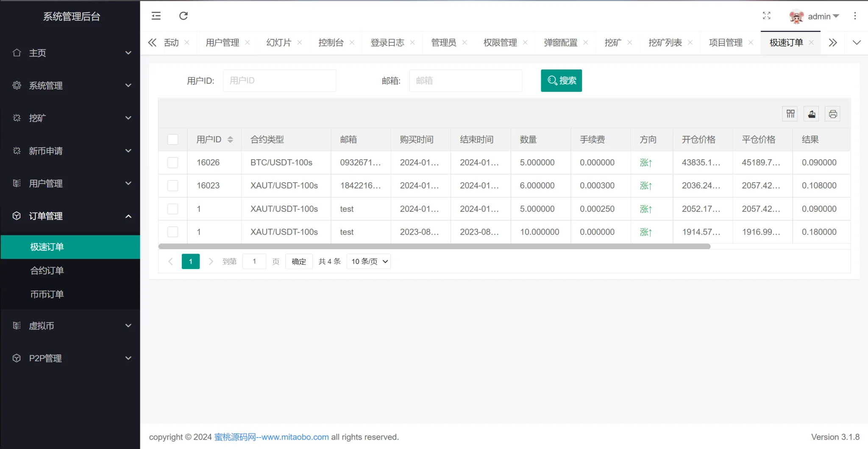Open the vertical three-dot more menu

pos(855,16)
